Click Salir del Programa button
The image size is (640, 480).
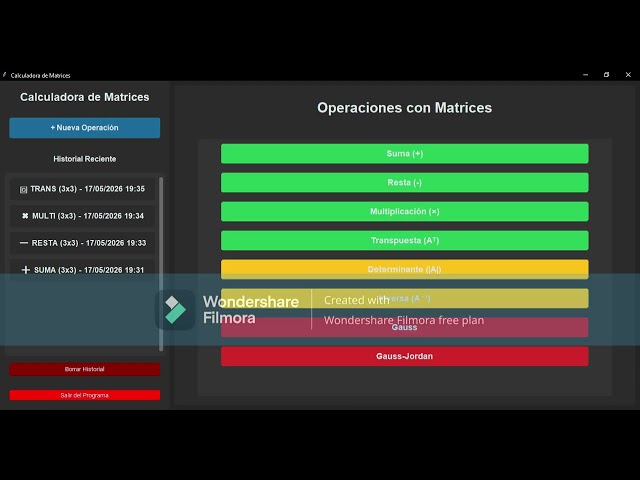tap(84, 395)
